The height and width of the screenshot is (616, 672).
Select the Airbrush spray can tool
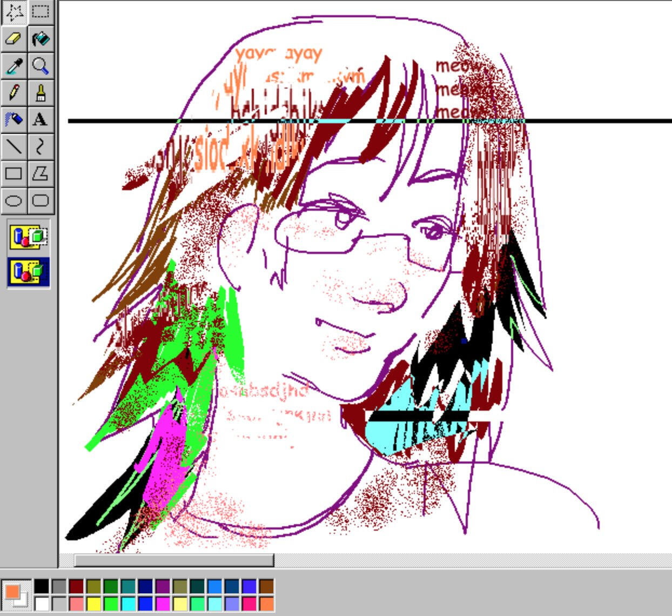(x=14, y=119)
